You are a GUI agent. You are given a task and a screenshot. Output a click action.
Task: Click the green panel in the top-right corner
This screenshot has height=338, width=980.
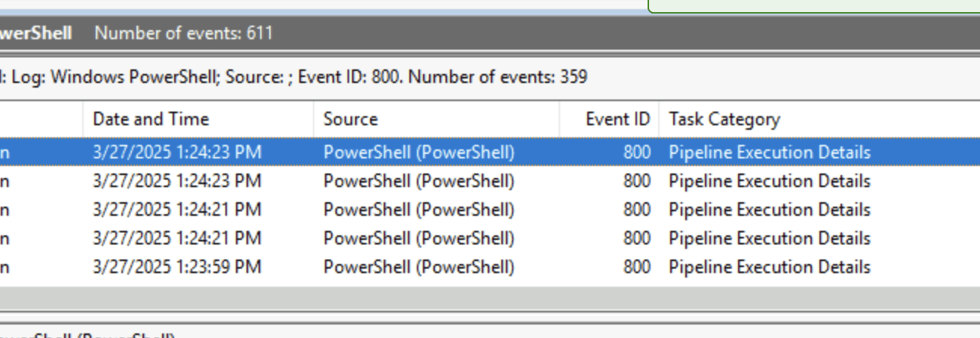point(814,5)
